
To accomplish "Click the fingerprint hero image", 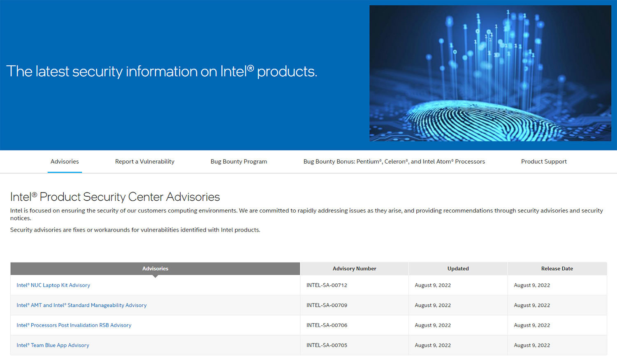I will [x=490, y=73].
